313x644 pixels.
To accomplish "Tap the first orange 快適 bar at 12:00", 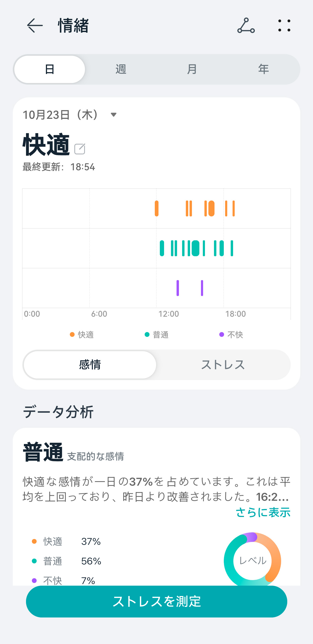I will (x=157, y=208).
